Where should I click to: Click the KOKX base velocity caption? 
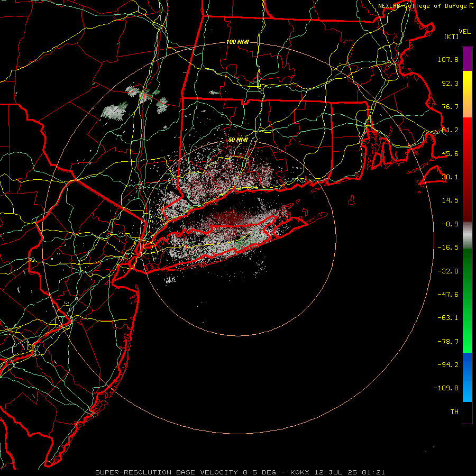pyautogui.click(x=240, y=472)
